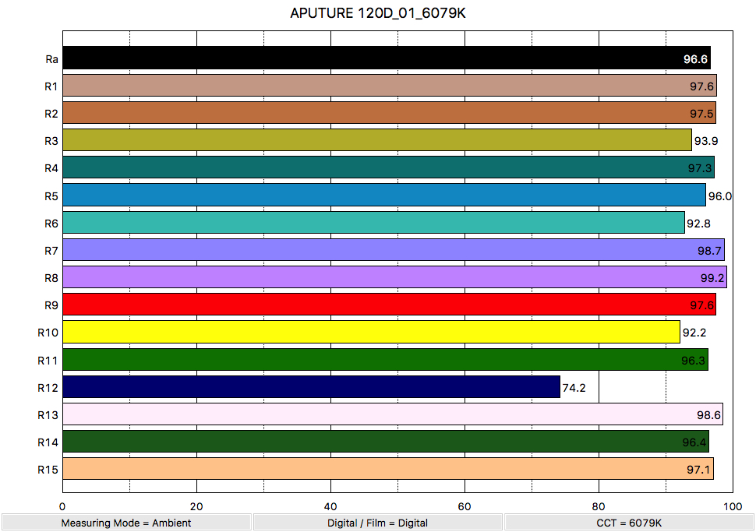The width and height of the screenshot is (756, 532).
Task: Click the R12 navy blue bar
Action: click(x=311, y=387)
